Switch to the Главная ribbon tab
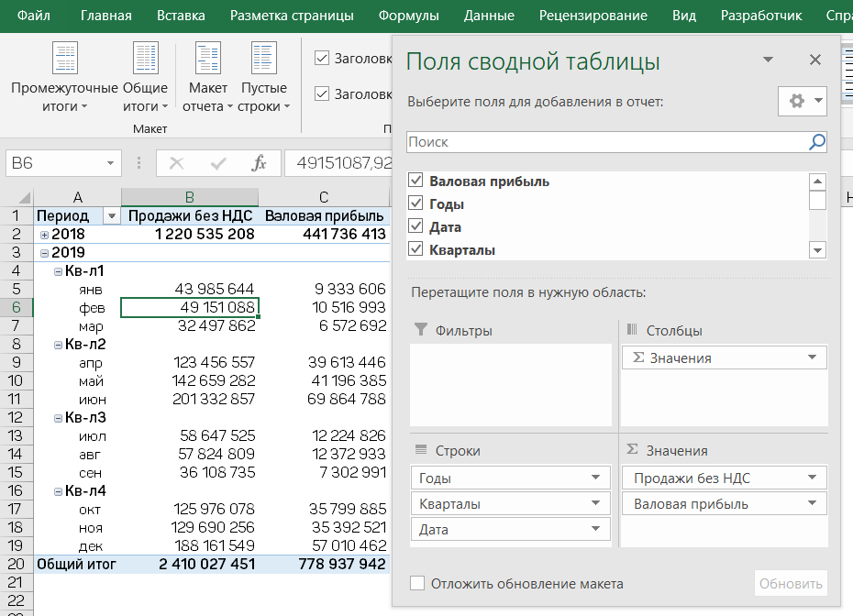 [106, 16]
